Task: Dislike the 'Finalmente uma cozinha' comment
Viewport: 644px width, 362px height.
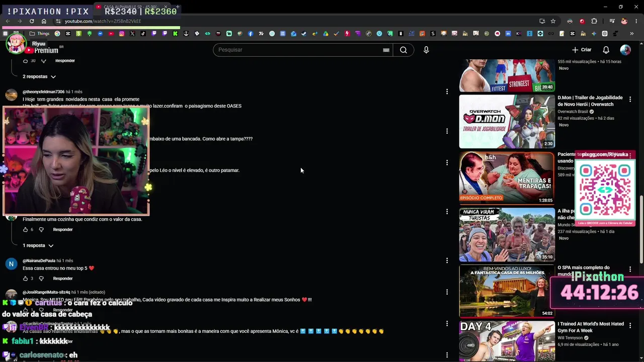Action: tap(41, 230)
